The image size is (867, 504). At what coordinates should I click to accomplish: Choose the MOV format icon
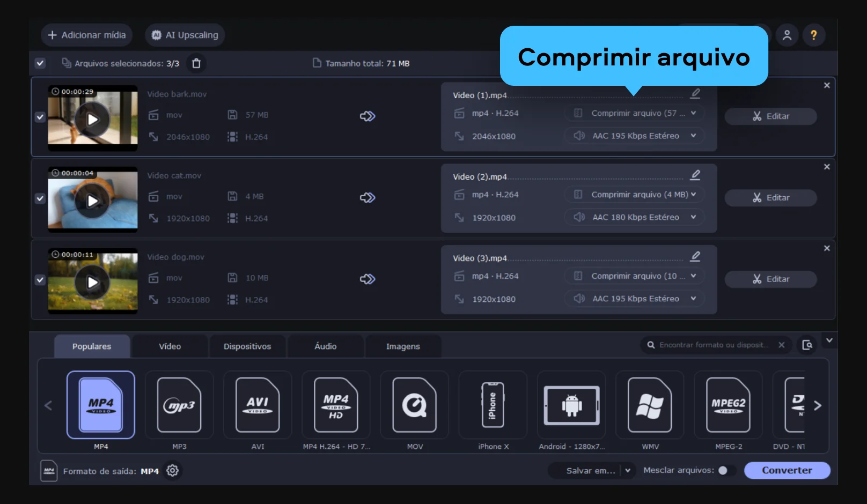(414, 405)
